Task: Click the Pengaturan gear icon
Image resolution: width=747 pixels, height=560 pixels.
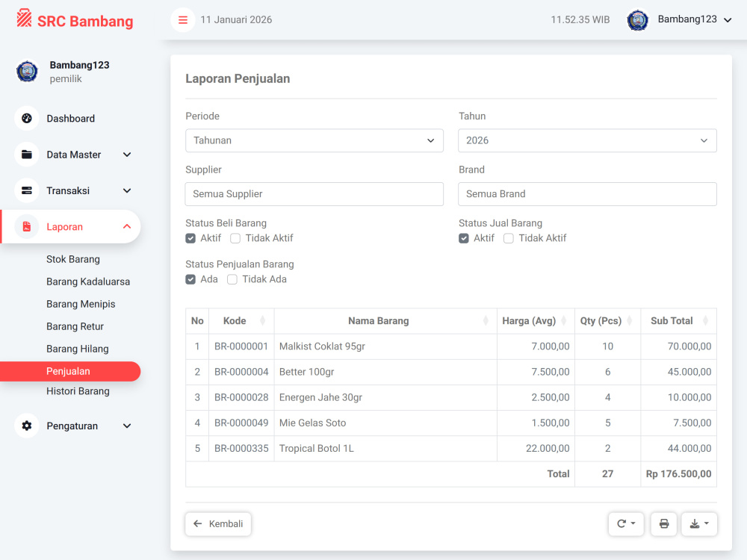Action: 27,426
